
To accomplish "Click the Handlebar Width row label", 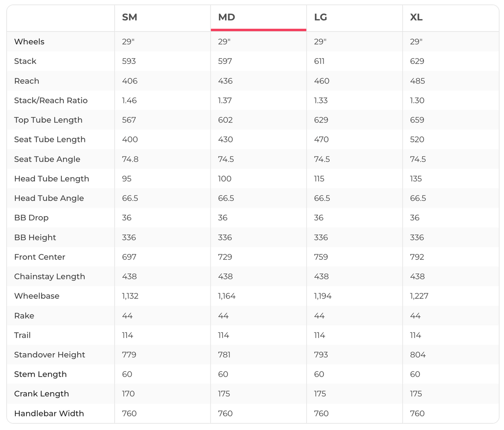I will [x=49, y=413].
